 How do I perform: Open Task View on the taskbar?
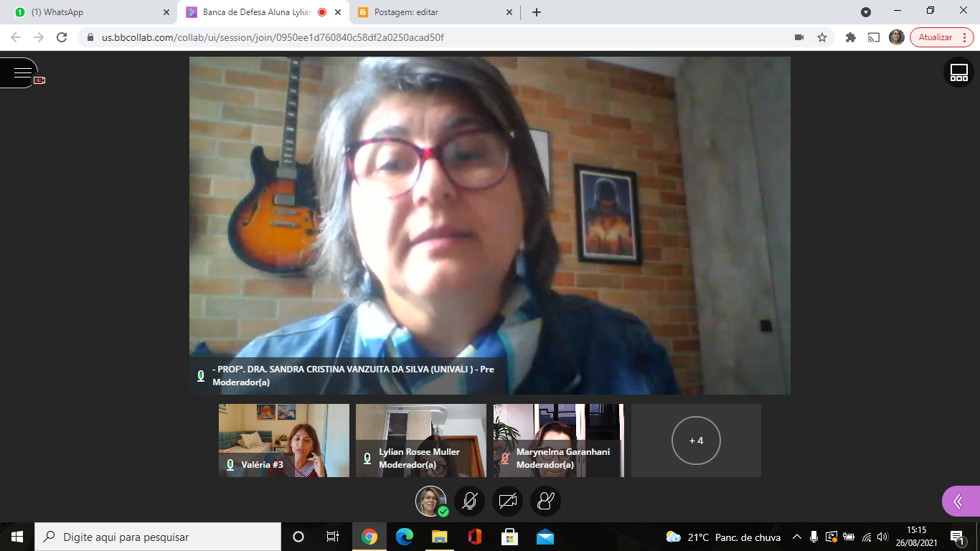pyautogui.click(x=333, y=537)
